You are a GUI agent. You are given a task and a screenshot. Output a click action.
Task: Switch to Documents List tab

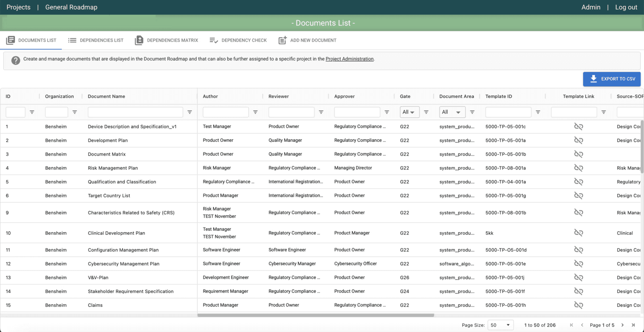[x=31, y=40]
